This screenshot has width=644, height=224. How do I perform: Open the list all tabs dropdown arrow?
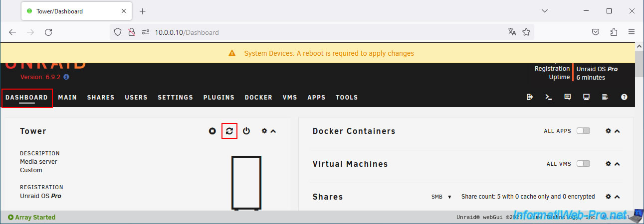coord(544,11)
